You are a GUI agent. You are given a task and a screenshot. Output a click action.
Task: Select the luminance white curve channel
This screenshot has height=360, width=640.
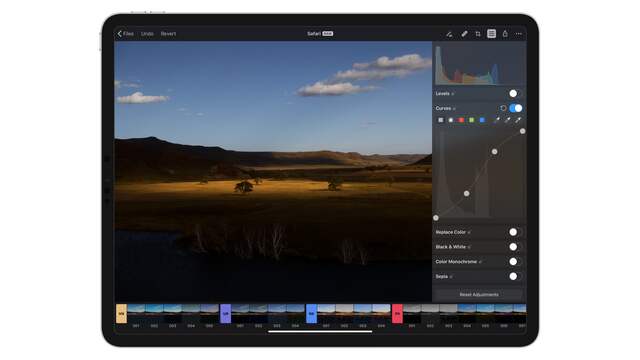tap(451, 120)
